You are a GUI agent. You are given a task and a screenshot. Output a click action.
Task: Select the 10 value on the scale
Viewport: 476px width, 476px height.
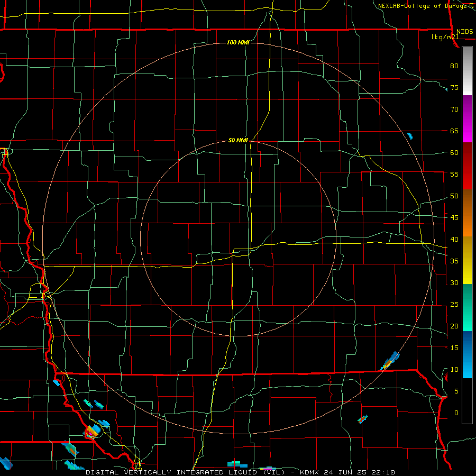click(454, 370)
